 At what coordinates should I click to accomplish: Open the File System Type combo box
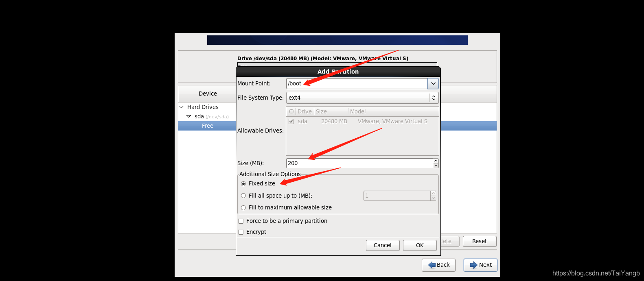(x=362, y=98)
